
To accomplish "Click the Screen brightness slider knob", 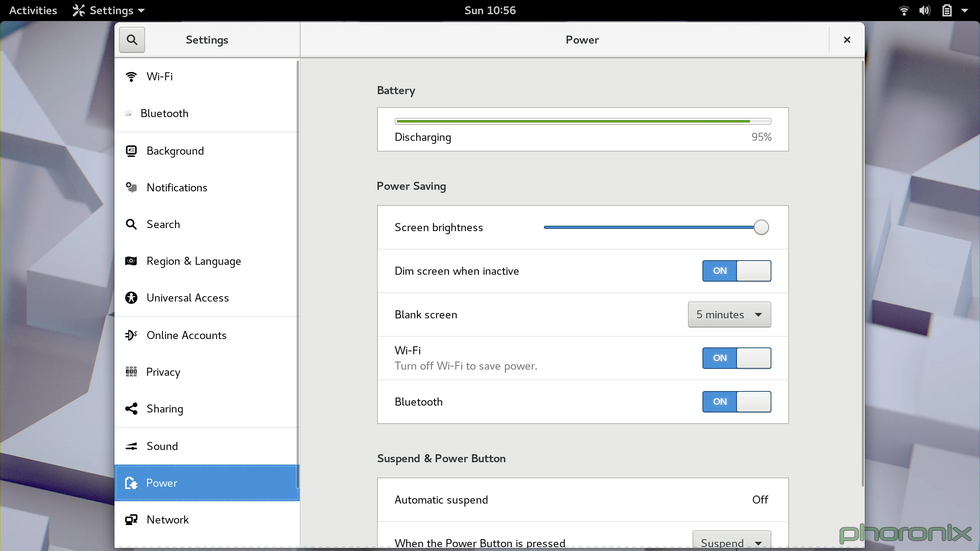I will (761, 227).
